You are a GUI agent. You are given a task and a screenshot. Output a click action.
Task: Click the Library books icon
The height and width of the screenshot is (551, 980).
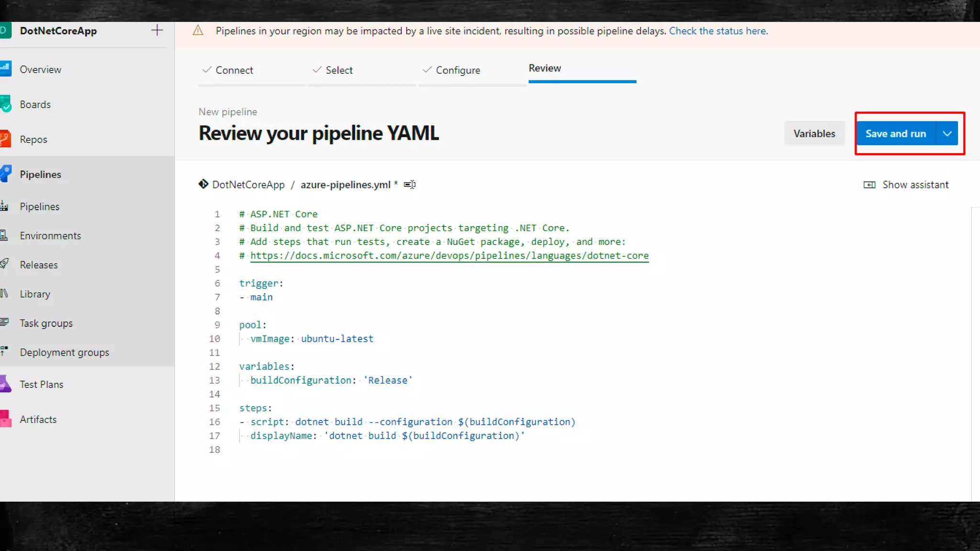[x=4, y=294]
